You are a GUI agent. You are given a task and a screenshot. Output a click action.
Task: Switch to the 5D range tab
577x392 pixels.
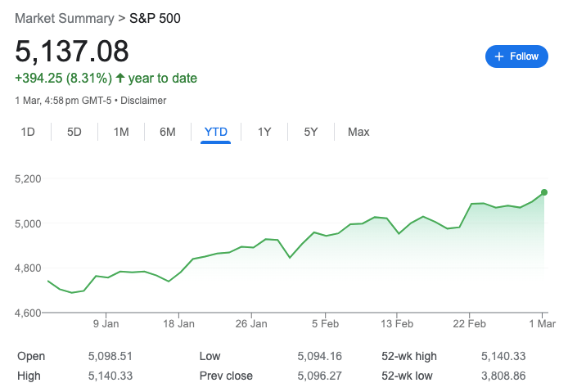pos(74,132)
